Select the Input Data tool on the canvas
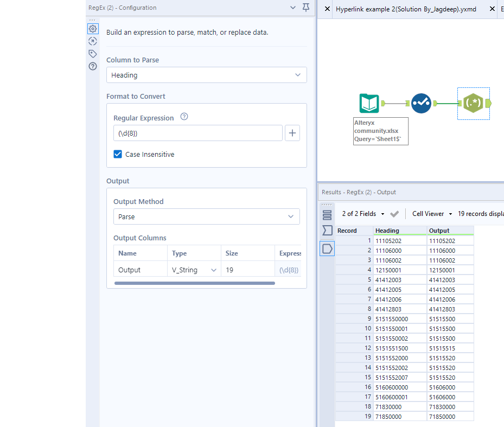This screenshot has height=427, width=504. coord(369,103)
